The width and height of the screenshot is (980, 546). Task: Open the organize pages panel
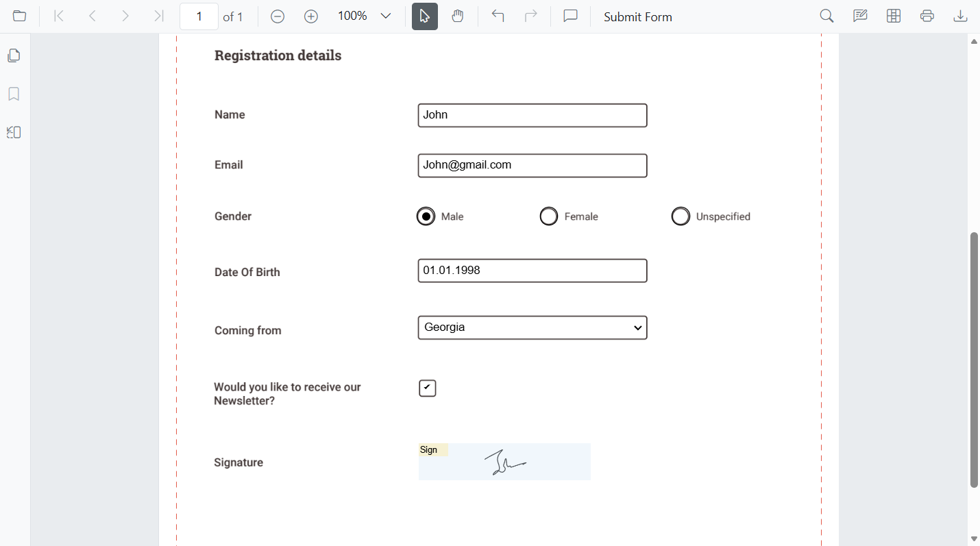click(14, 132)
